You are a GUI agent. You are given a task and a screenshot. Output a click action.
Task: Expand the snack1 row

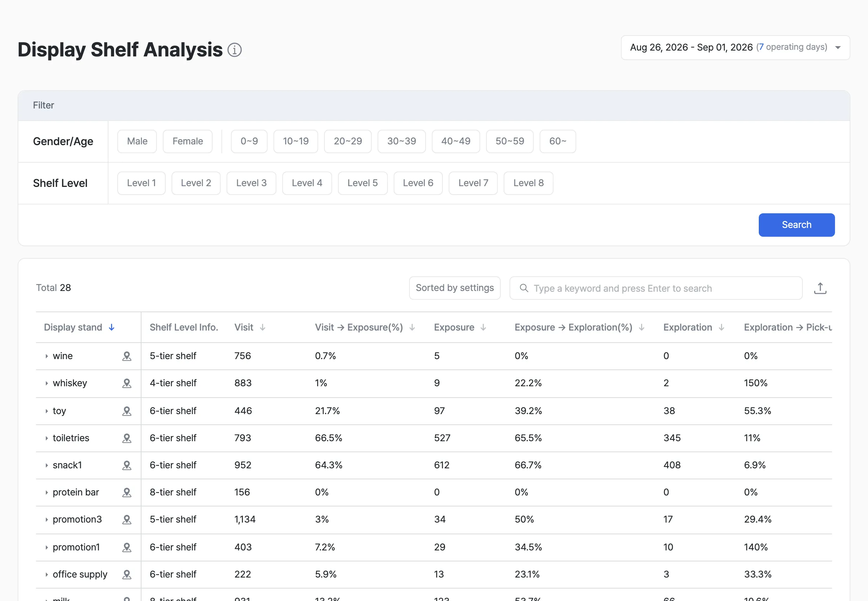pos(46,465)
